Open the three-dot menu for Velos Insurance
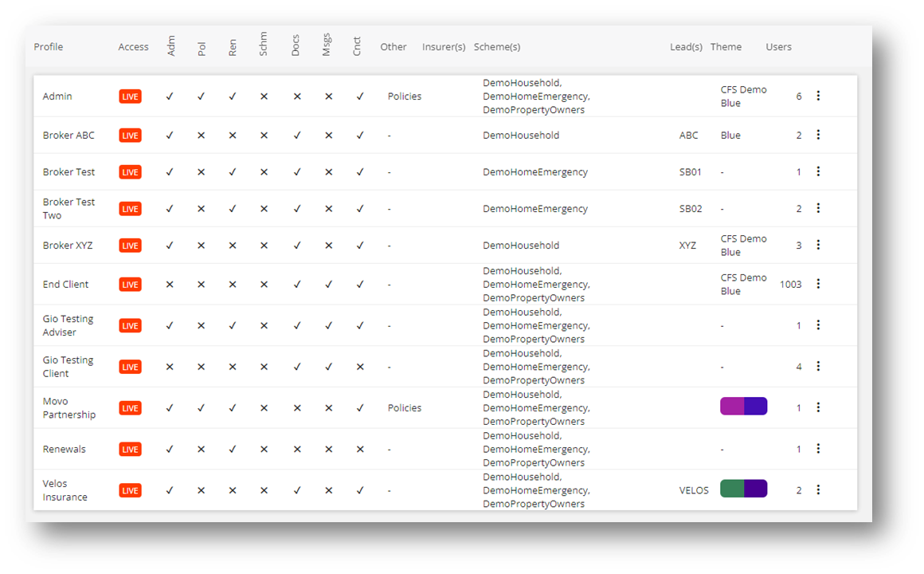Image resolution: width=924 pixels, height=574 pixels. [x=818, y=489]
